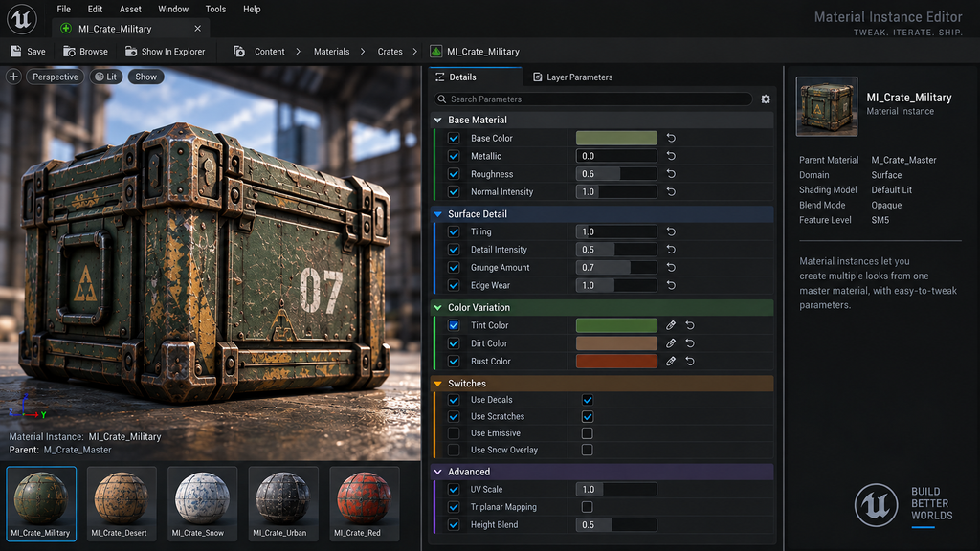
Task: Focus the Search Parameters field
Action: (593, 99)
